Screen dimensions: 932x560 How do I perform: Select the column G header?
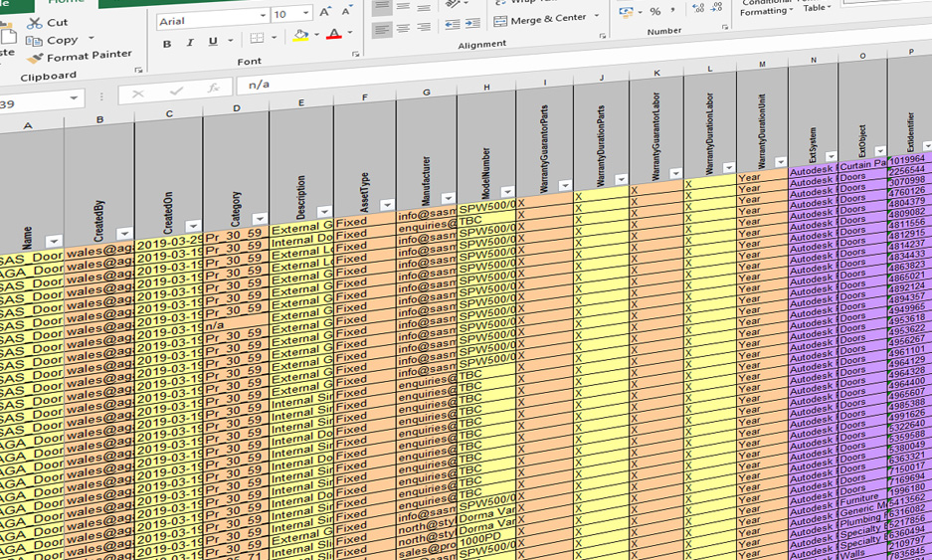point(427,93)
